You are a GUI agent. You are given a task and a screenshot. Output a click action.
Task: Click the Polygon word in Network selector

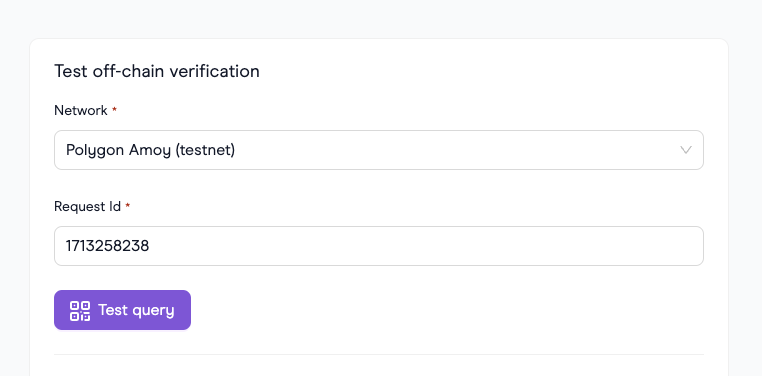(x=95, y=151)
